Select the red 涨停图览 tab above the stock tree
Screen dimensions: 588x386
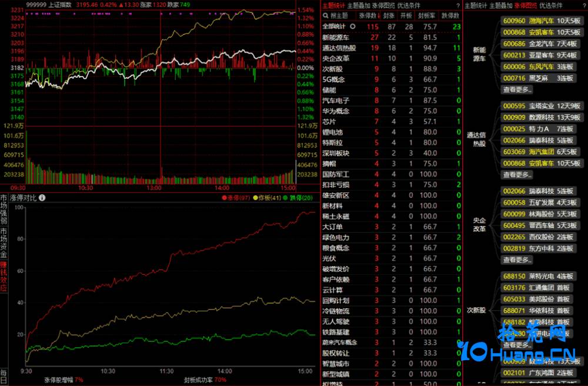526,6
